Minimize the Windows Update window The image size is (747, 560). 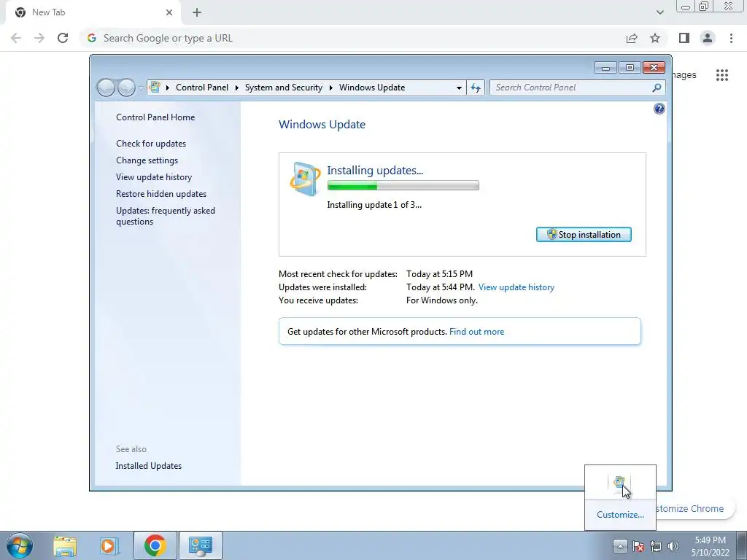pyautogui.click(x=606, y=68)
